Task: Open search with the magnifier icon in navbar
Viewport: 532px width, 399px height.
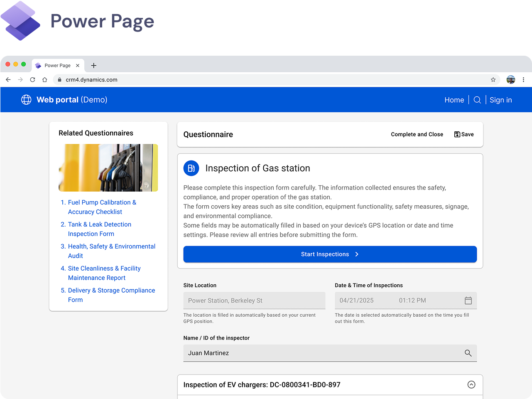Action: coord(477,100)
